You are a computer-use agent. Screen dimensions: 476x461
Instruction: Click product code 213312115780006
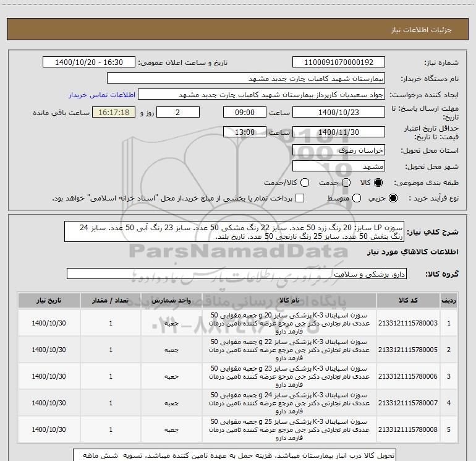pos(408,376)
